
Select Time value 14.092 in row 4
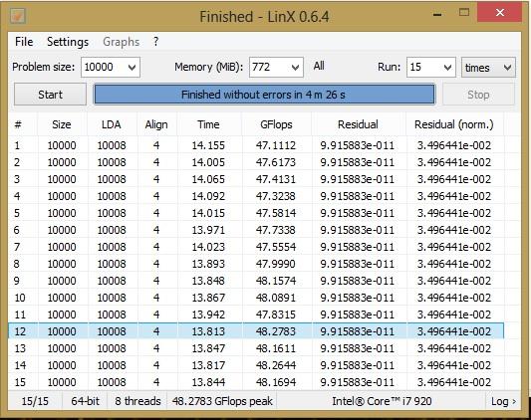click(208, 196)
